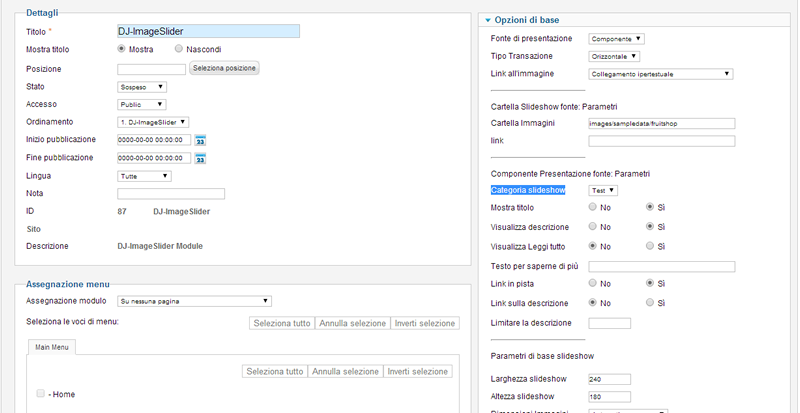Open the Ordinamento dropdown
The width and height of the screenshot is (800, 413).
pos(153,123)
